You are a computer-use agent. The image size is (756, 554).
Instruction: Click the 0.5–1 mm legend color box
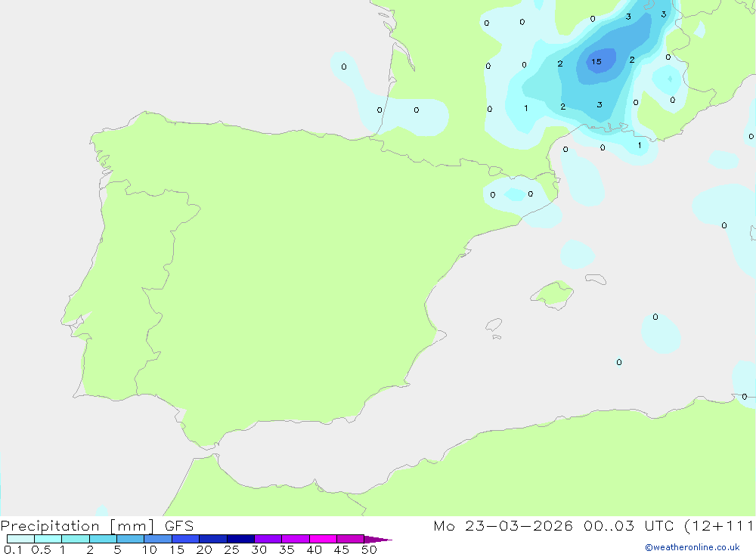48,539
